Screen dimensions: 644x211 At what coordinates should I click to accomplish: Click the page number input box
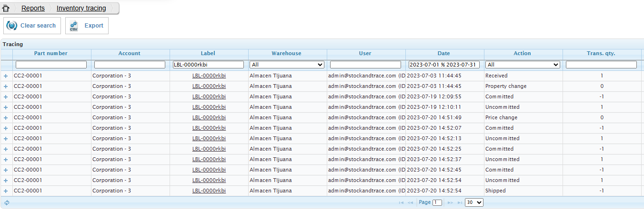point(437,202)
